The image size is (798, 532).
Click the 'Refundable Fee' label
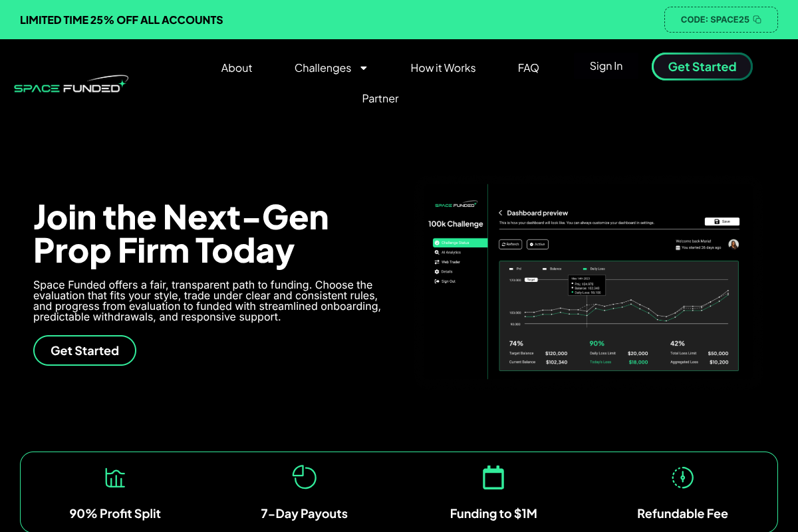[x=682, y=513]
